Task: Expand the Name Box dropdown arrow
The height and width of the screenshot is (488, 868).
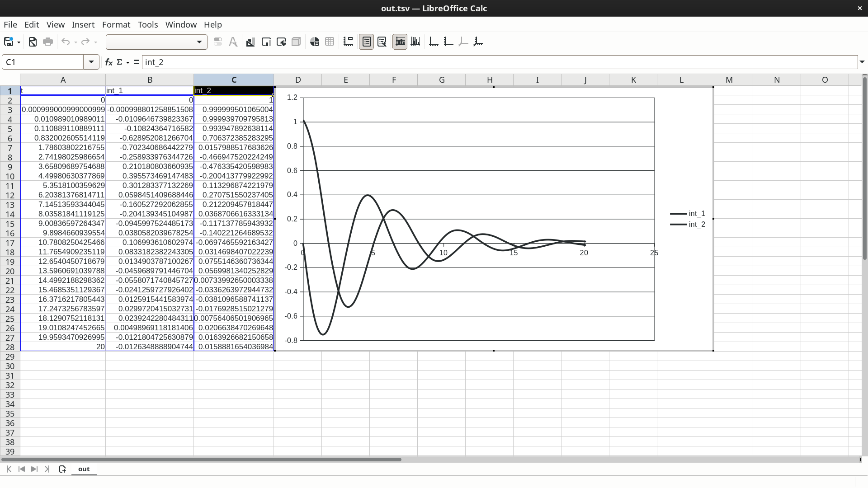Action: (91, 62)
